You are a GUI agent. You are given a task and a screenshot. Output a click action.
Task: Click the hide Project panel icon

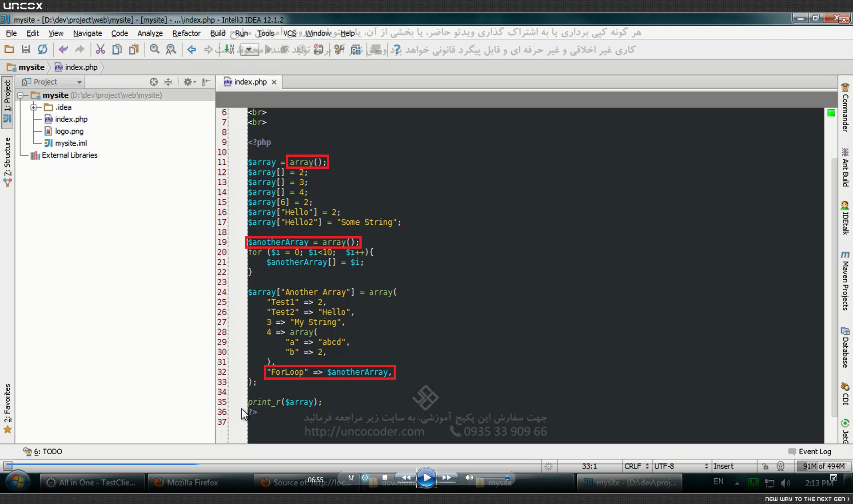[206, 82]
